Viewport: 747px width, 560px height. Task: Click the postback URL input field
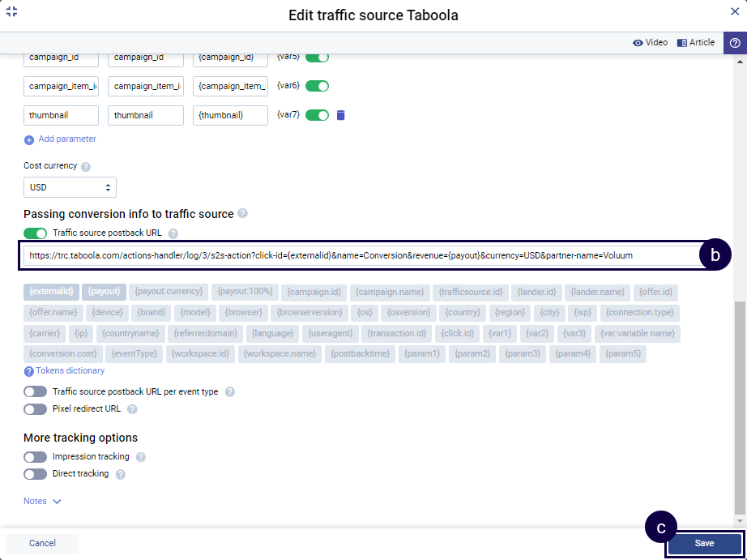click(361, 254)
